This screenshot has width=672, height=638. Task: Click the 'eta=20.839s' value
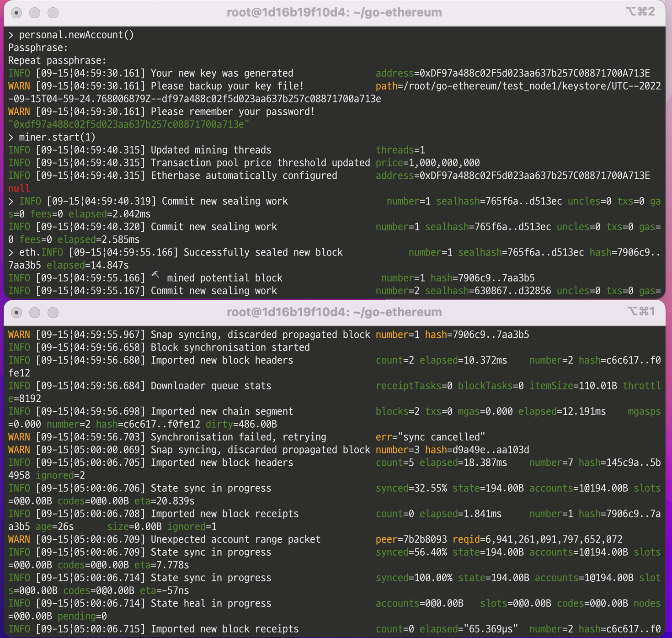[165, 501]
